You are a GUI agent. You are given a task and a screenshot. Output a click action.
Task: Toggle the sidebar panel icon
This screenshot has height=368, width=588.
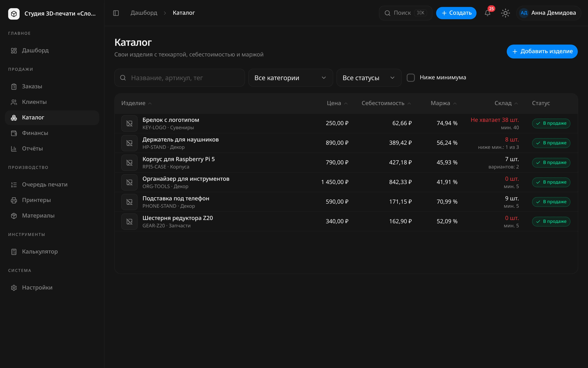pos(116,13)
